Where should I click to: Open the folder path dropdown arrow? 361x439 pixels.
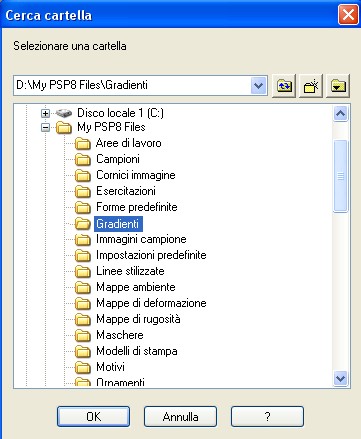point(258,86)
